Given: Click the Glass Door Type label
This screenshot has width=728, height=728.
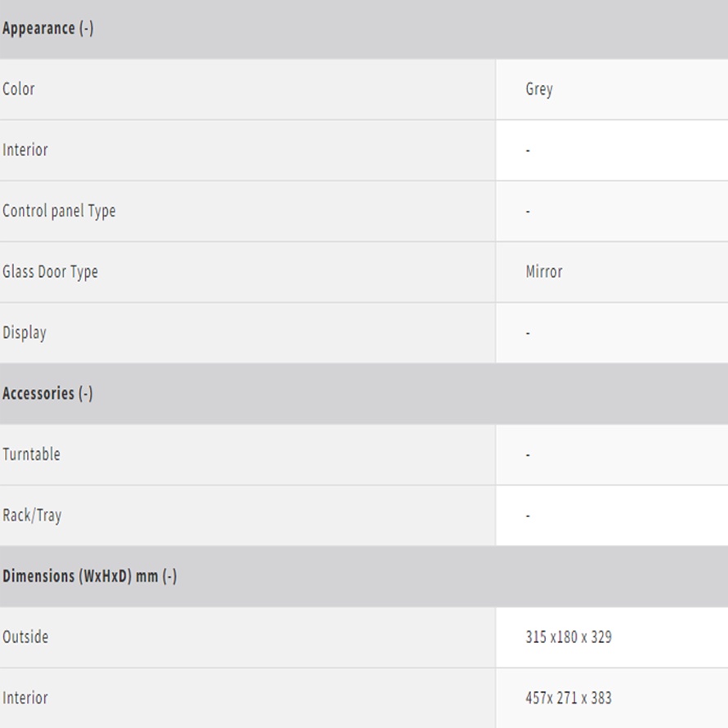Looking at the screenshot, I should click(x=50, y=272).
